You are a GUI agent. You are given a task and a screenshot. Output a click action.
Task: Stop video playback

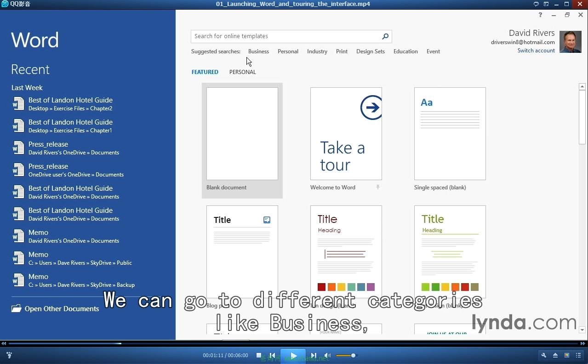[259, 355]
